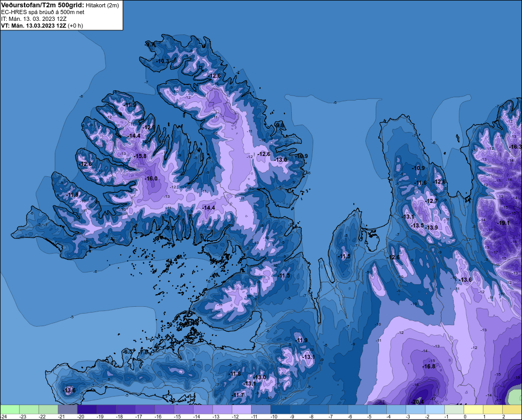
Task: Select the -18 legend color swatch
Action: 126,409
